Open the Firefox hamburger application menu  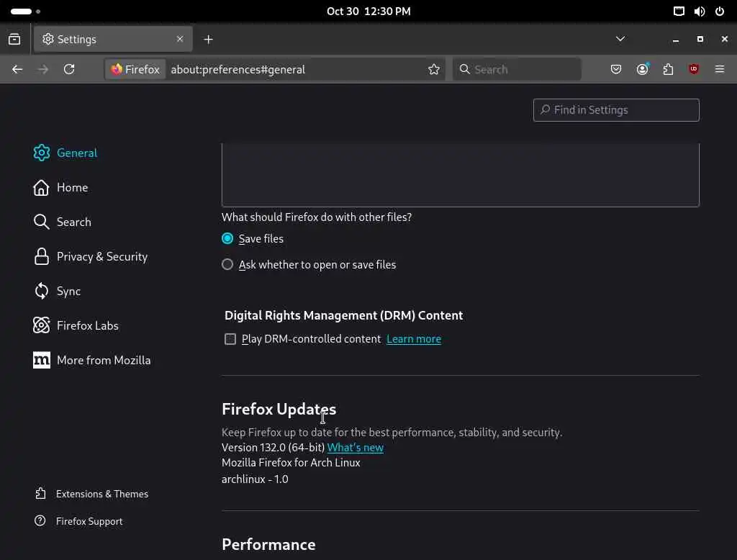click(720, 69)
